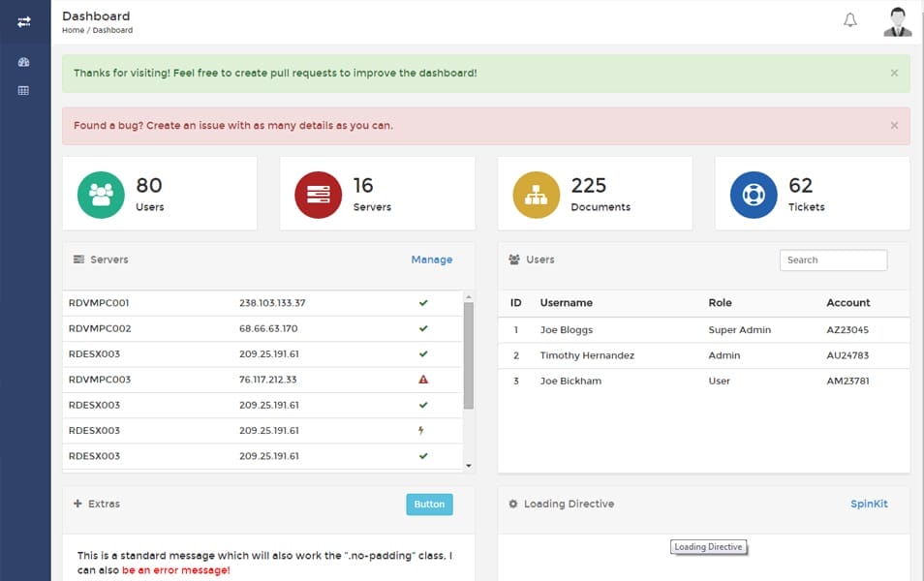Image resolution: width=924 pixels, height=581 pixels.
Task: Click the warning icon for RDVMPC003
Action: point(423,380)
